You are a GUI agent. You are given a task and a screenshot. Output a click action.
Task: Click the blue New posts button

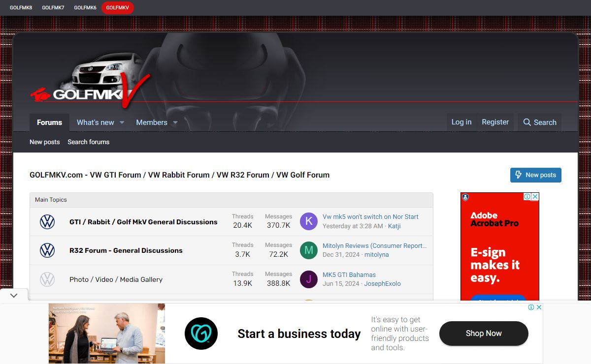(x=535, y=175)
